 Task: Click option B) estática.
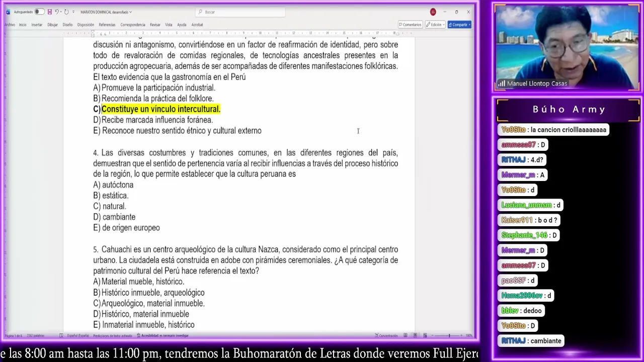[x=111, y=196]
